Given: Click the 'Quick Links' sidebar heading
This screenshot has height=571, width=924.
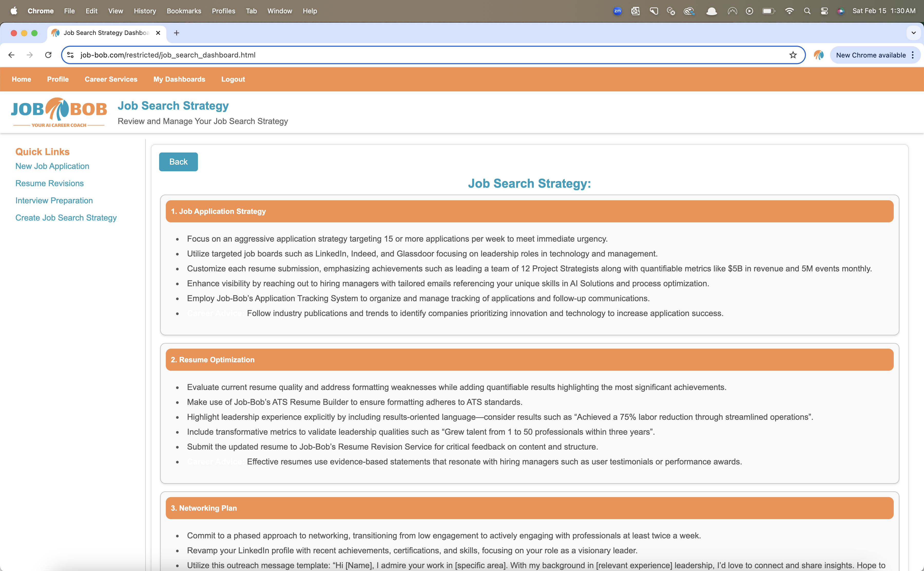Looking at the screenshot, I should pos(42,152).
